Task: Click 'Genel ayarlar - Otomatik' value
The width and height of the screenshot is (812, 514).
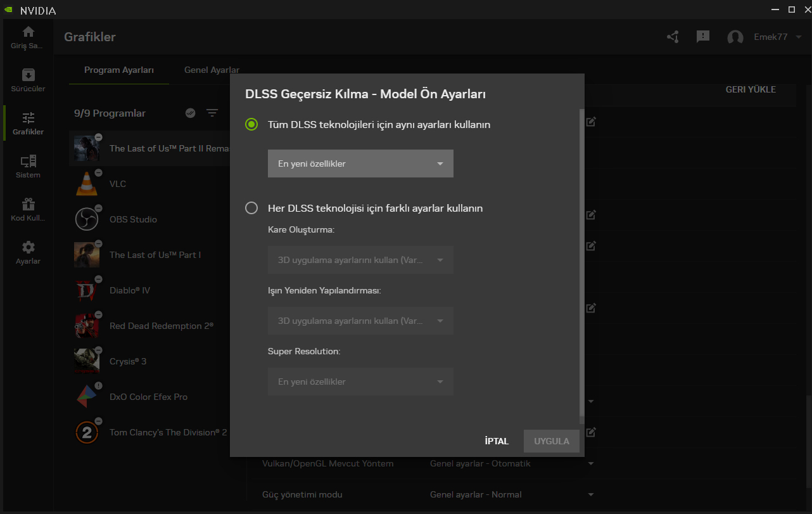Action: coord(480,463)
